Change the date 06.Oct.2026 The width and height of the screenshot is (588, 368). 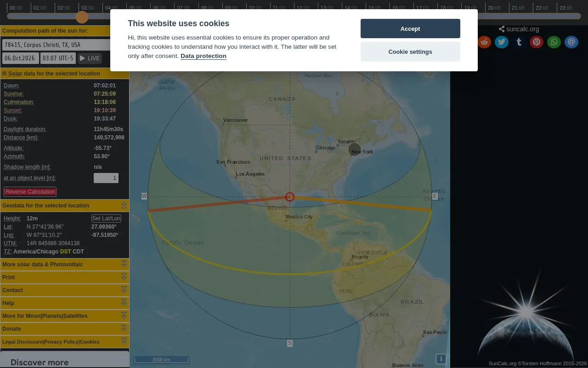(21, 58)
